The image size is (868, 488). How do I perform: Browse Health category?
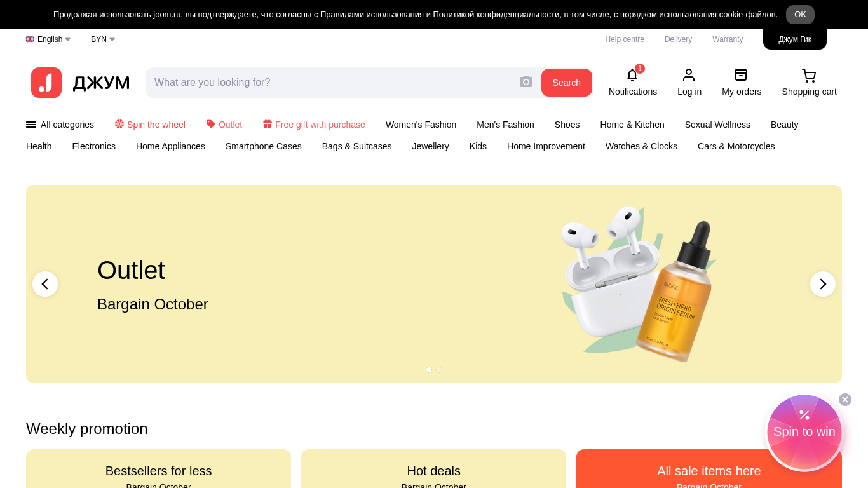coord(39,146)
